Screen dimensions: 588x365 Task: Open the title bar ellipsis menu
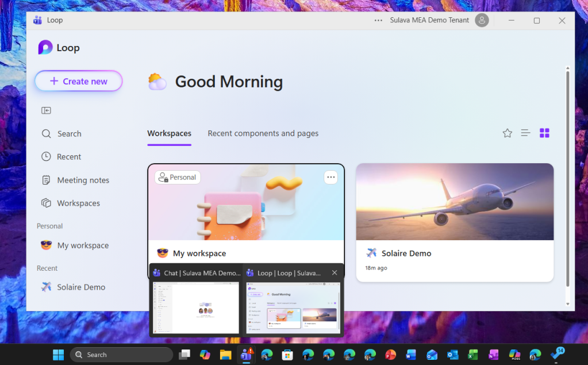pyautogui.click(x=378, y=20)
